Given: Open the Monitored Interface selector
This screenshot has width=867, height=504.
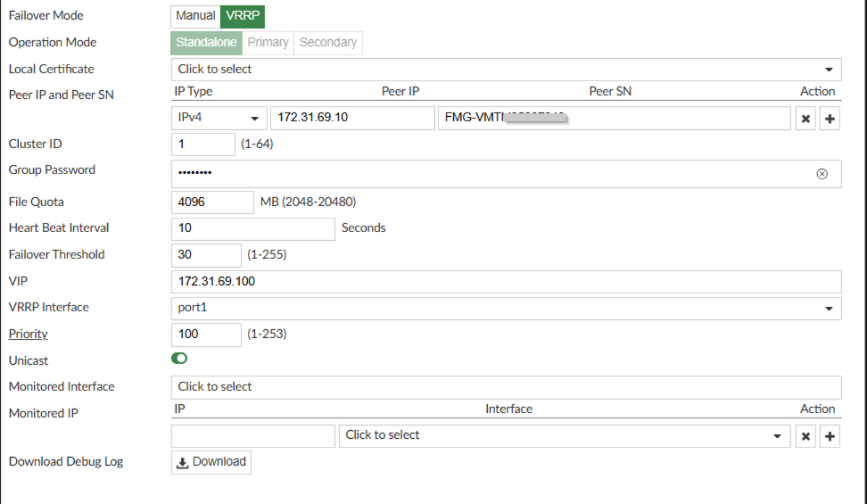Looking at the screenshot, I should point(506,387).
